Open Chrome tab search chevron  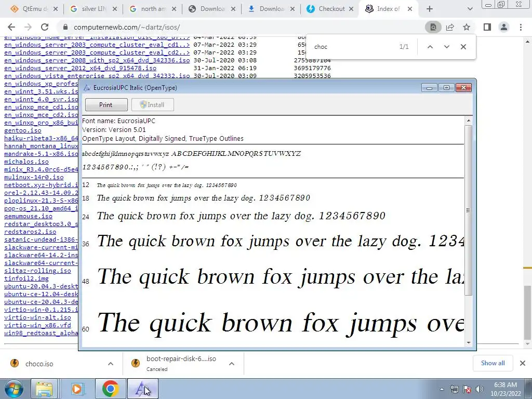click(470, 9)
